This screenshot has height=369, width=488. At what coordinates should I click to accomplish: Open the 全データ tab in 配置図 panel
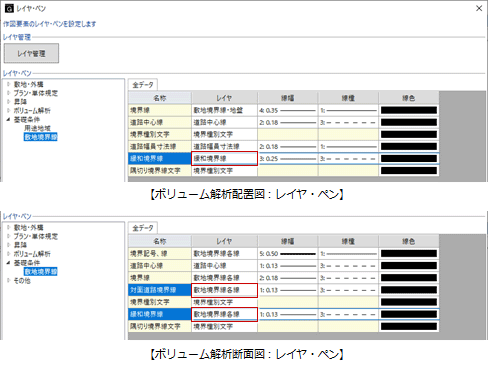tap(143, 85)
